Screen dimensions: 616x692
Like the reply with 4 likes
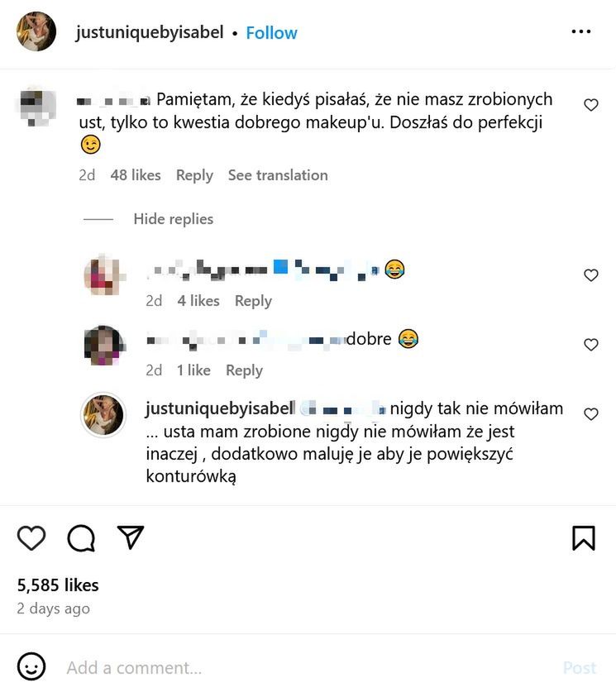(591, 275)
